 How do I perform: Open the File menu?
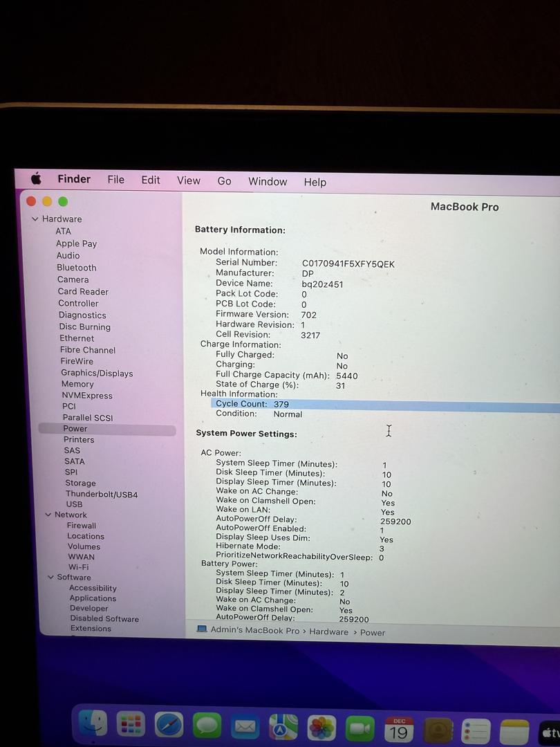point(115,180)
